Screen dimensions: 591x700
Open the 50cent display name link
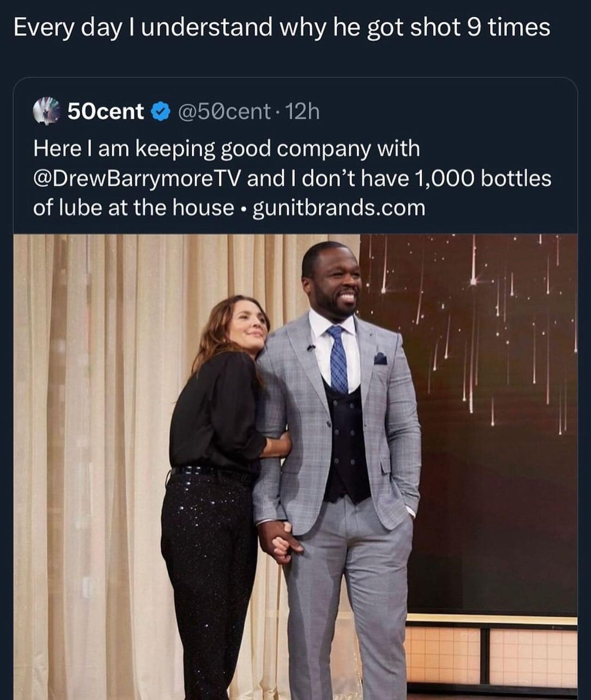click(x=106, y=111)
